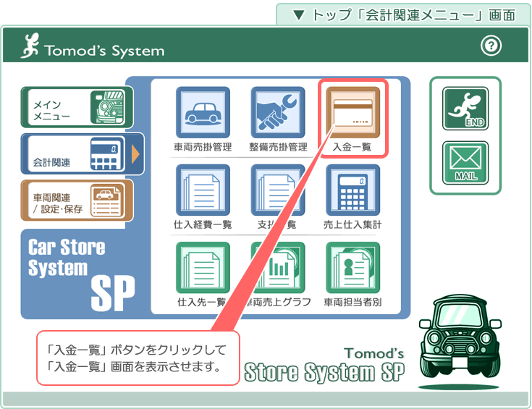Open 仕入先一覧 green document icon
Viewport: 532px width, 409px height.
[203, 267]
